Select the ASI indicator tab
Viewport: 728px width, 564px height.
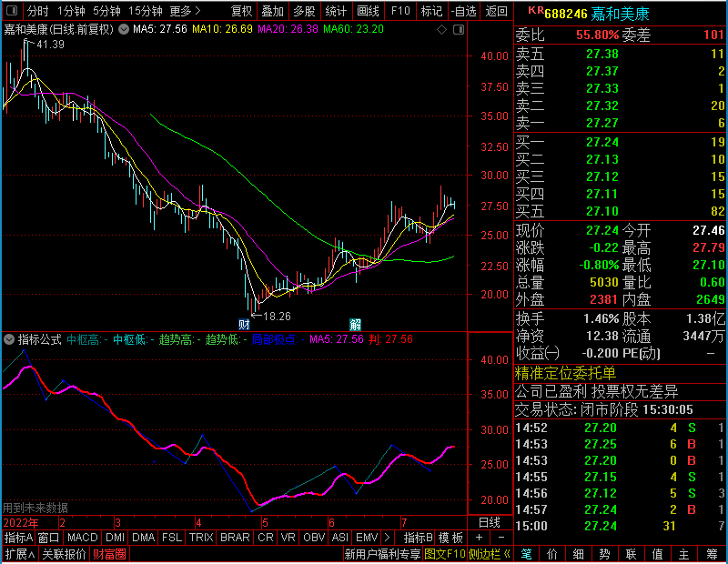339,538
